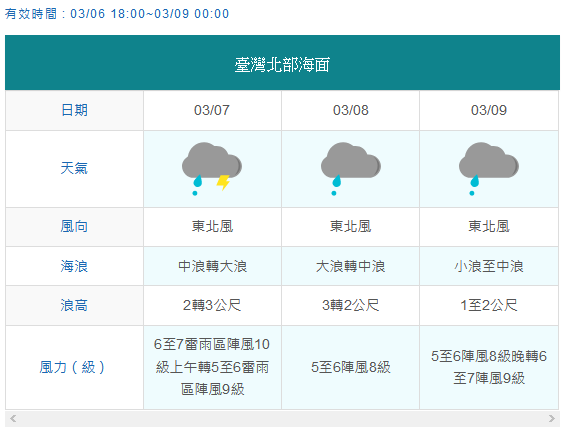Image resolution: width=566 pixels, height=434 pixels.
Task: Select the 臺灣北部海面 table header
Action: pyautogui.click(x=282, y=63)
